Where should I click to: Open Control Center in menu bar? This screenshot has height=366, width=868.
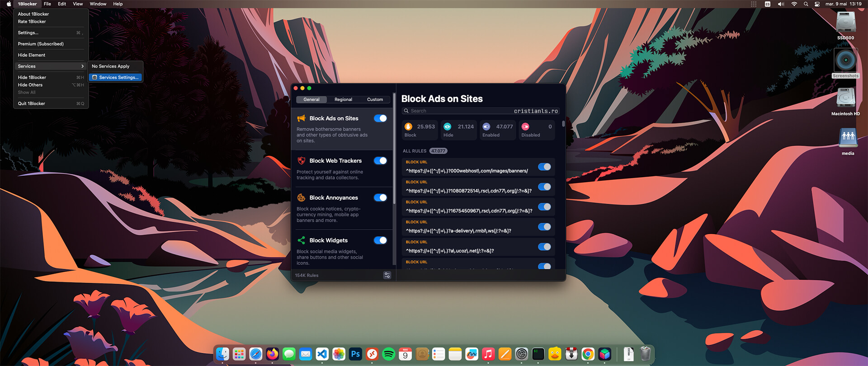[x=817, y=4]
